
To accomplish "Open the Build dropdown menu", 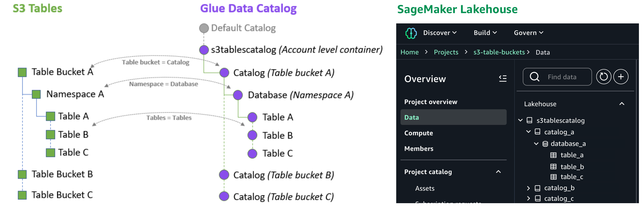I will tap(485, 33).
